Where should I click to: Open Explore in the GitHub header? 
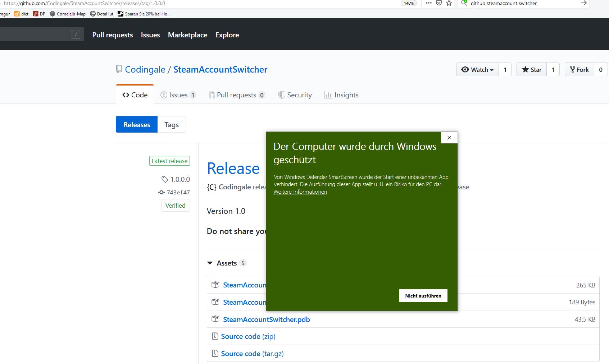pos(227,35)
